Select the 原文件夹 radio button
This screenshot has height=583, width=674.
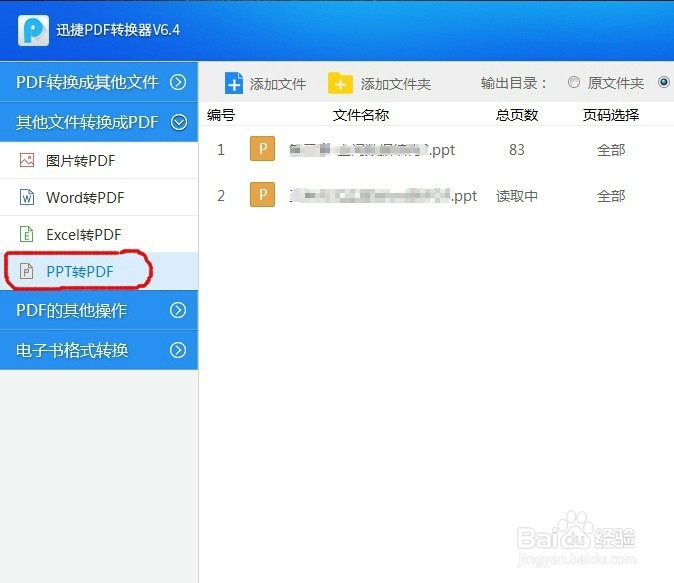tap(574, 82)
